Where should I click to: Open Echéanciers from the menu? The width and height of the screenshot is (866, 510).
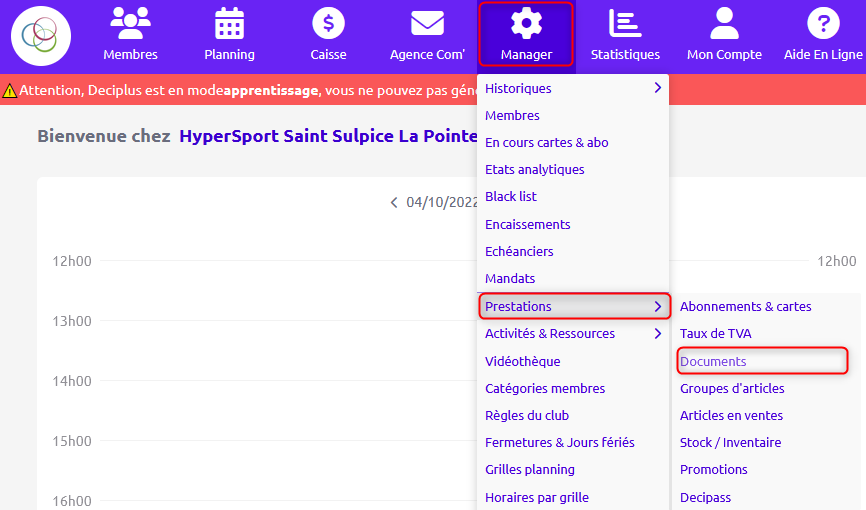pyautogui.click(x=519, y=251)
